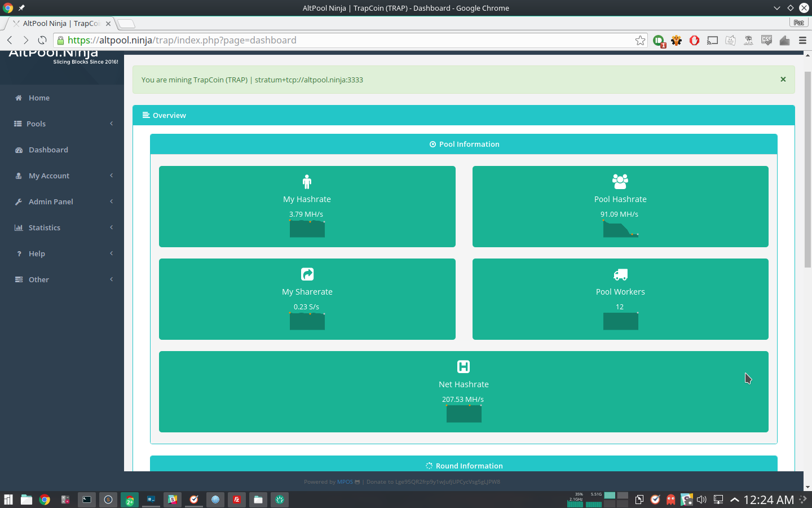The image size is (812, 508).
Task: Open the file manager in taskbar
Action: (x=27, y=500)
